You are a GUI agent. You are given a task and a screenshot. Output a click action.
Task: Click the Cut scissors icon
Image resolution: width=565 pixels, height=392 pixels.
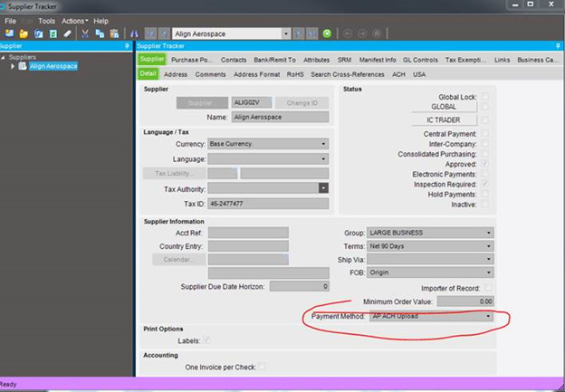tap(85, 33)
